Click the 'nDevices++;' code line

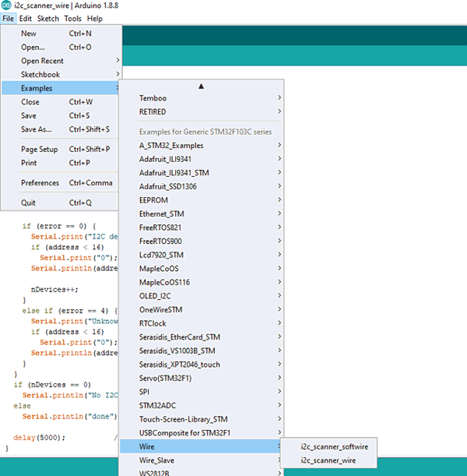point(54,290)
